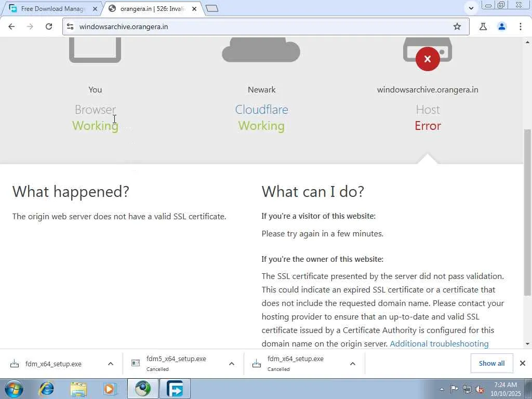Viewport: 532px width, 399px height.
Task: Click the address bar URL field
Action: 264,26
